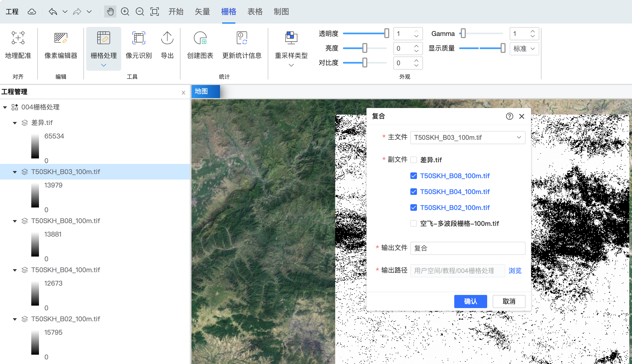The height and width of the screenshot is (364, 632).
Task: Uncheck T50SKH_B04_100m.tif in 副文件 list
Action: click(414, 192)
